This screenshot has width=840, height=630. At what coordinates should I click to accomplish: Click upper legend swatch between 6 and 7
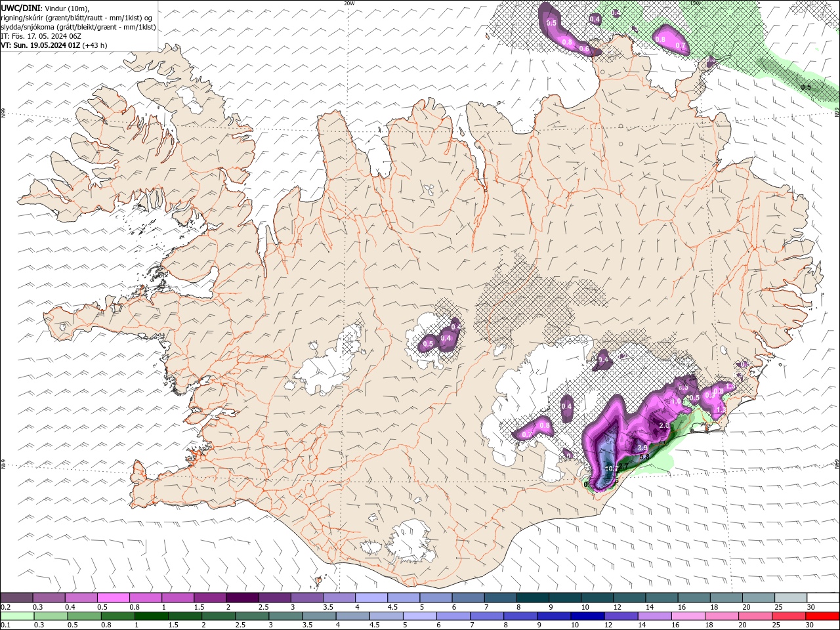click(469, 598)
